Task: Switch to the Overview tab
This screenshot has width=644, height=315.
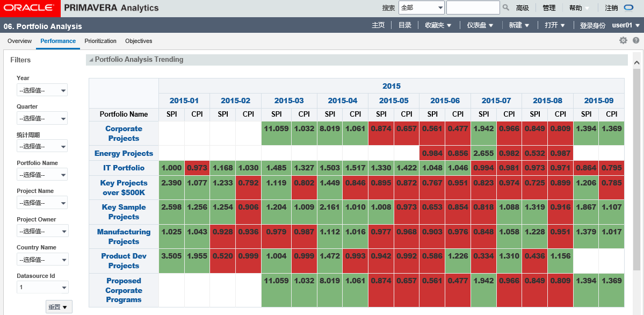Action: (x=19, y=41)
